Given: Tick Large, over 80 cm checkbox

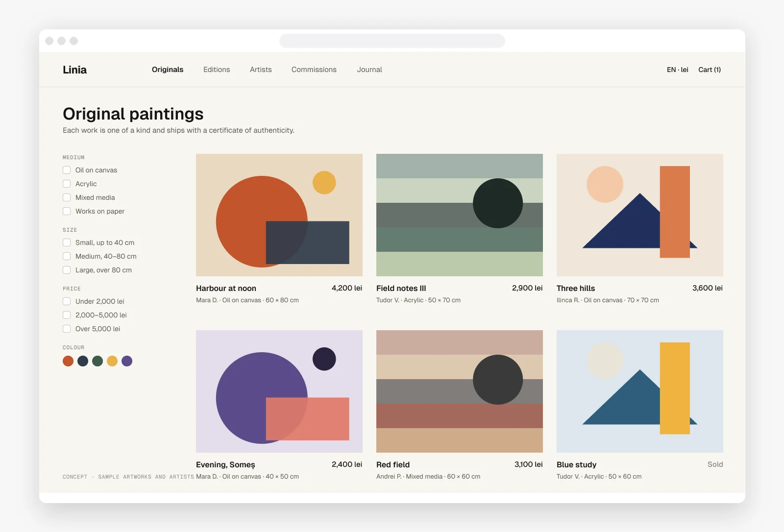Looking at the screenshot, I should [x=67, y=270].
